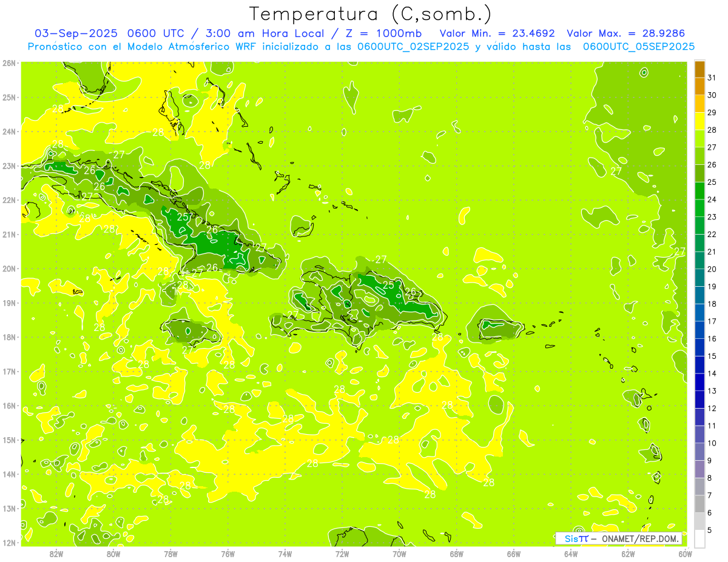This screenshot has width=728, height=562.
Task: Click the "0600UTC_02SEP2025" initialization time
Action: click(413, 47)
